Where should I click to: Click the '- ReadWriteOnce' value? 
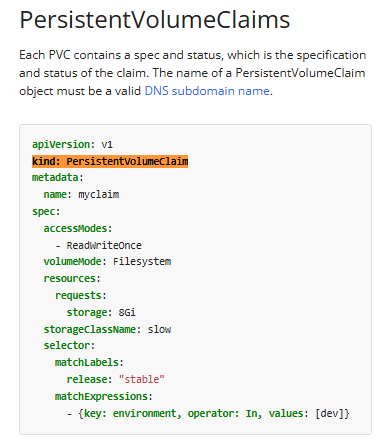click(x=99, y=245)
